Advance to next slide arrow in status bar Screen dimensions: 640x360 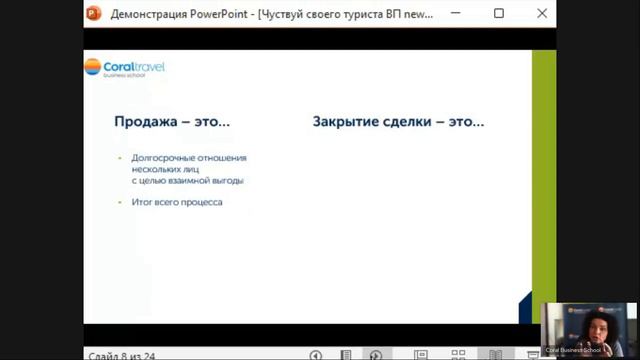[x=376, y=355]
